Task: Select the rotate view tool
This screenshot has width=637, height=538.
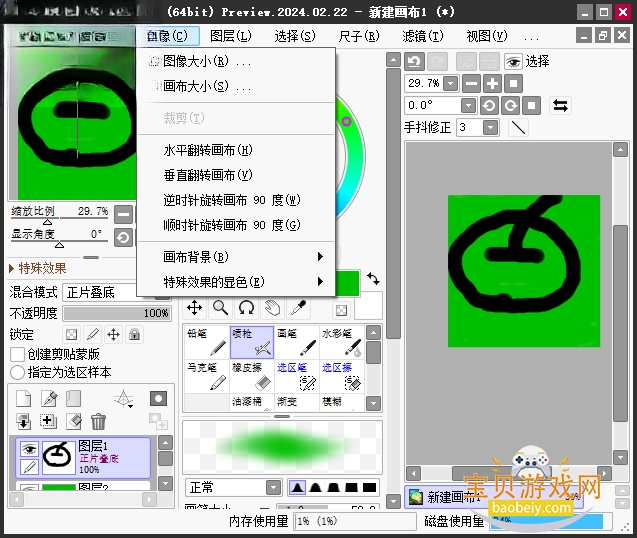Action: pos(246,308)
